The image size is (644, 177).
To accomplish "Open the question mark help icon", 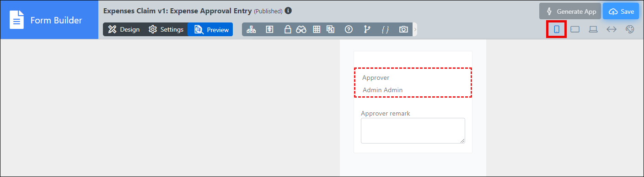I will (x=349, y=29).
